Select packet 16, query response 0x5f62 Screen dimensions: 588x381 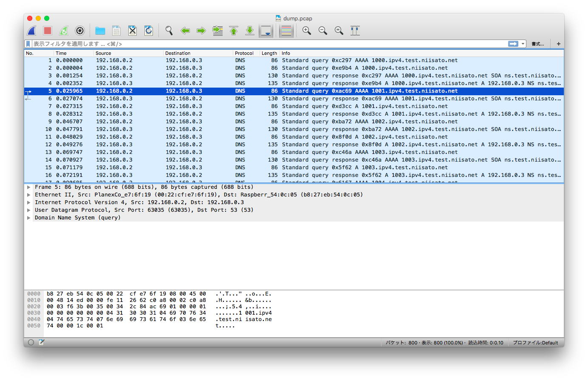294,175
